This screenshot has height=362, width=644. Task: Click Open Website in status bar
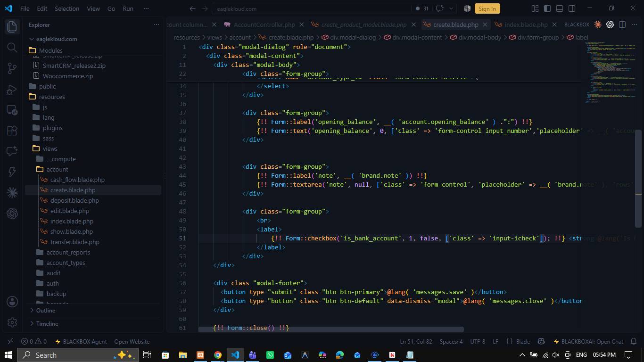pyautogui.click(x=132, y=341)
